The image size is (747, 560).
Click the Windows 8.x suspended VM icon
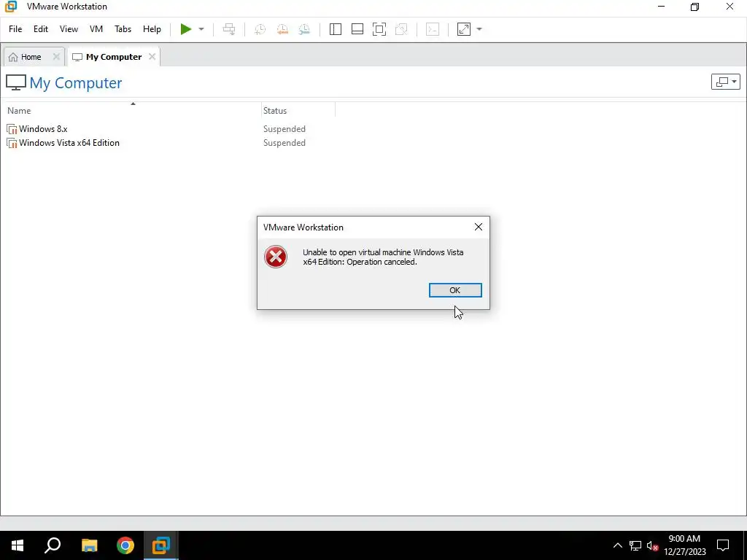tap(12, 129)
